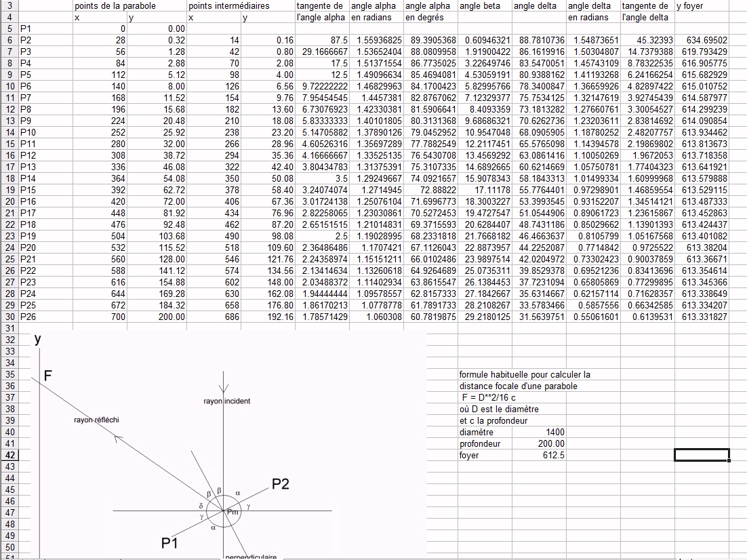The image size is (747, 560).
Task: Click the y foyer value 634.69502
Action: [x=702, y=41]
